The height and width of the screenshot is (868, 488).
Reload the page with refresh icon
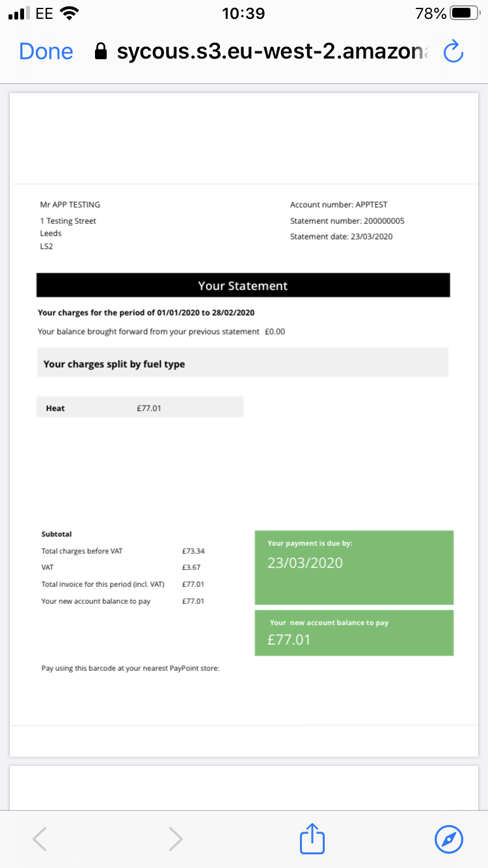(453, 51)
